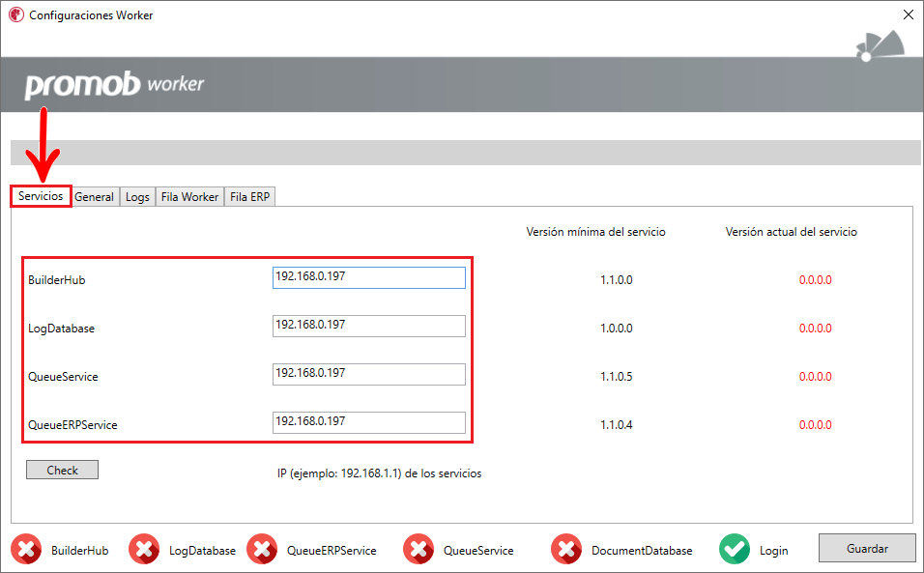Image resolution: width=924 pixels, height=573 pixels.
Task: Click the LogDatabase status label at bottom
Action: [x=202, y=551]
